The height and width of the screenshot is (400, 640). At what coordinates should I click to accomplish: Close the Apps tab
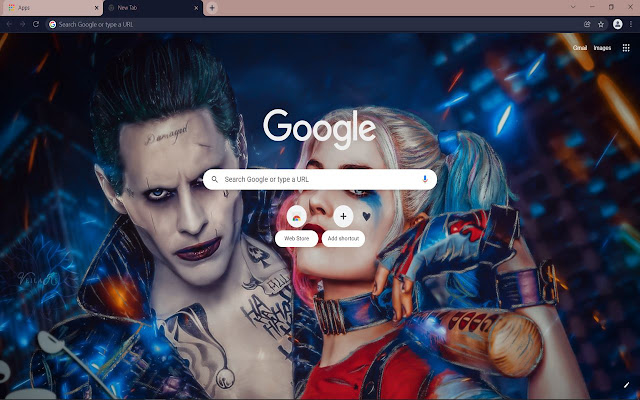(x=96, y=8)
